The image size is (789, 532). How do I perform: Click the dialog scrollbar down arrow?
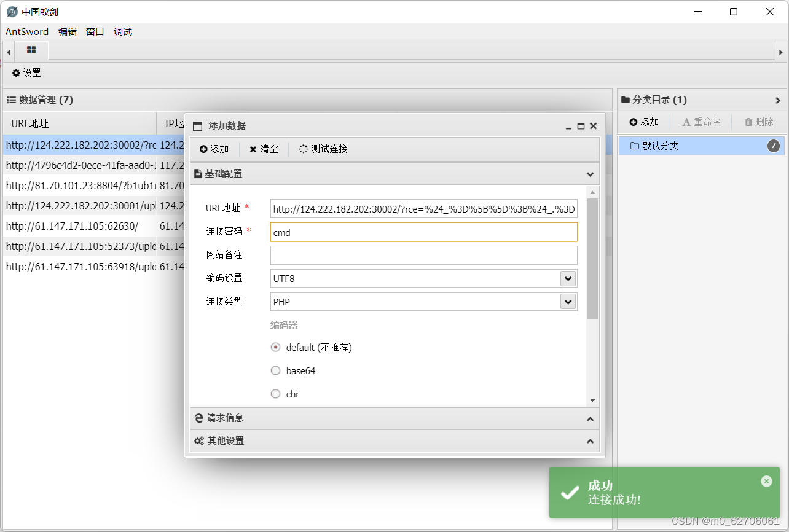pyautogui.click(x=592, y=401)
